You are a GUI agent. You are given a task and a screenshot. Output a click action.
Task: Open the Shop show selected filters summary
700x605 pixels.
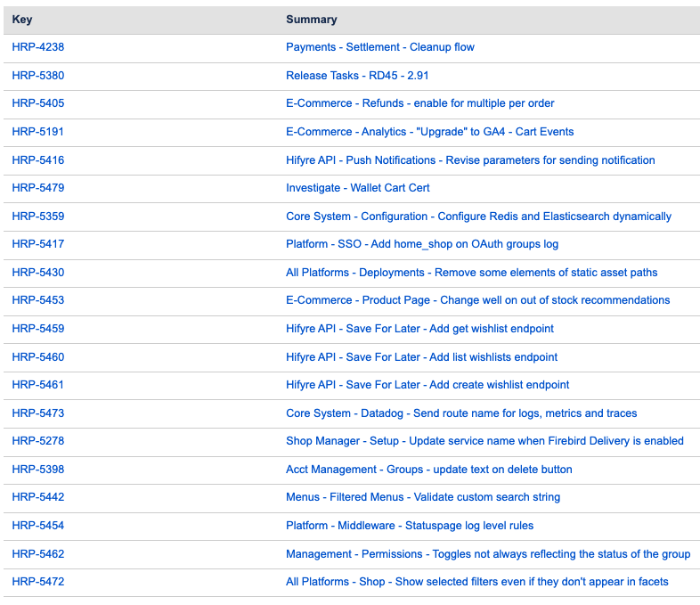tap(476, 582)
